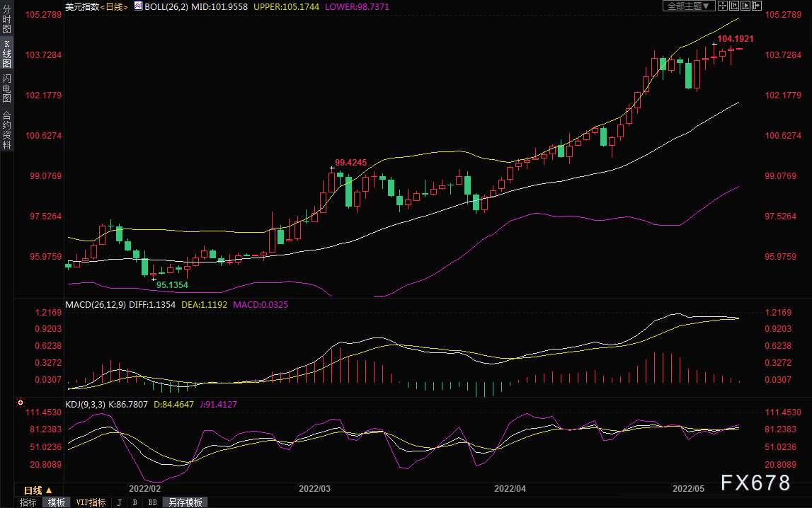Click the crosshair cursor icon
Viewport: 812px width, 508px height.
[x=723, y=6]
